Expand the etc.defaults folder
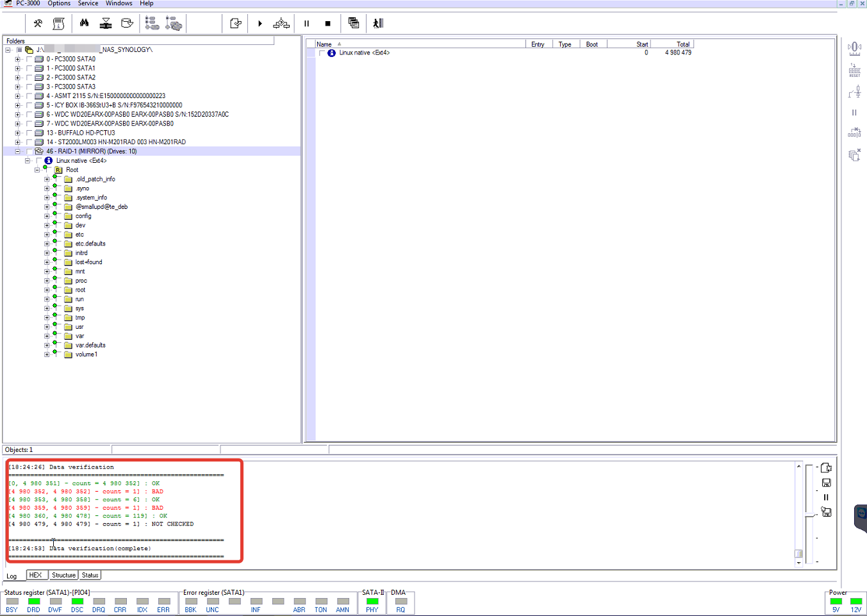The width and height of the screenshot is (867, 616). coord(47,244)
